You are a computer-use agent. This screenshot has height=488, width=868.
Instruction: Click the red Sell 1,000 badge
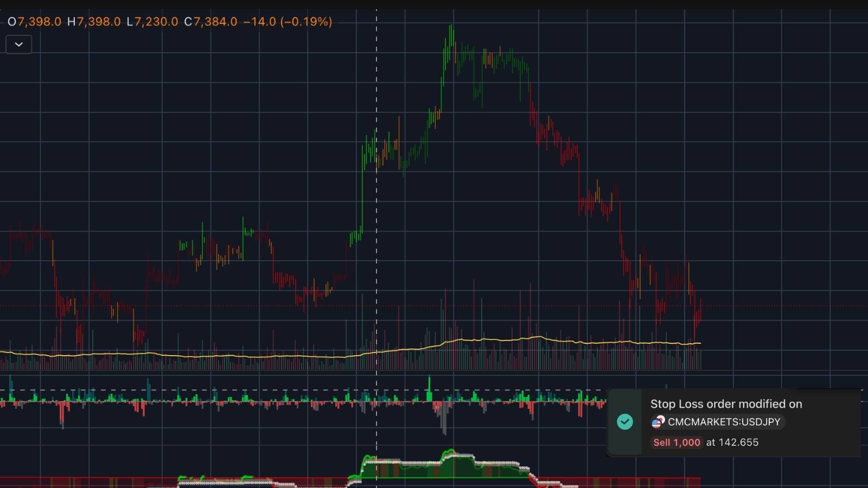coord(676,442)
